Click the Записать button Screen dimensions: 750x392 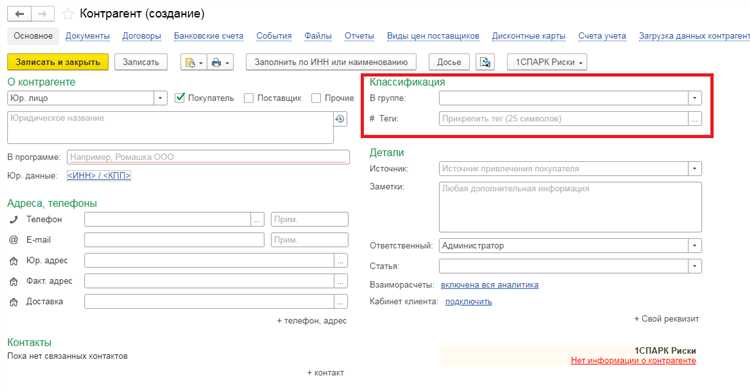[141, 62]
